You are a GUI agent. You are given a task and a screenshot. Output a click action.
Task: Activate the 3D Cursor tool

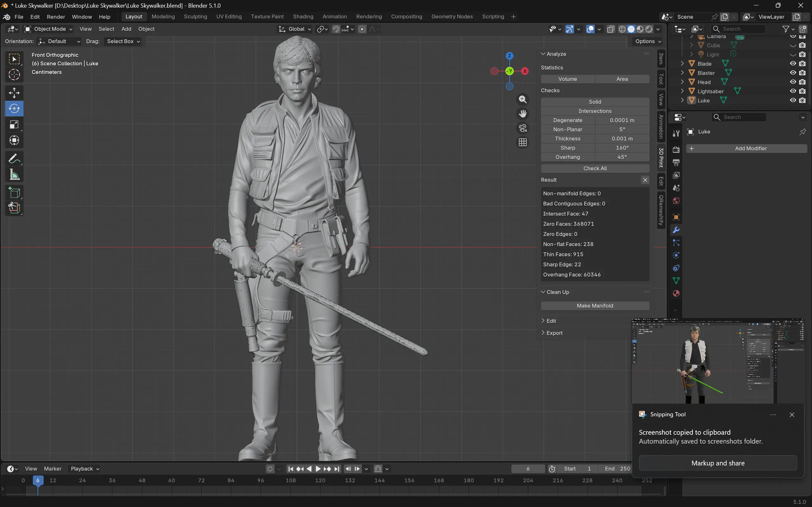coord(14,75)
